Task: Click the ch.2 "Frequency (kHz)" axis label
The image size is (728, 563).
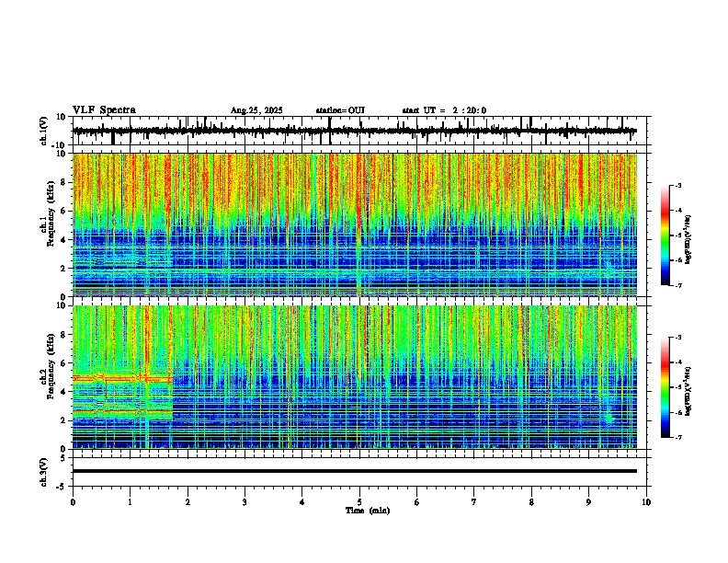Action: [x=51, y=366]
